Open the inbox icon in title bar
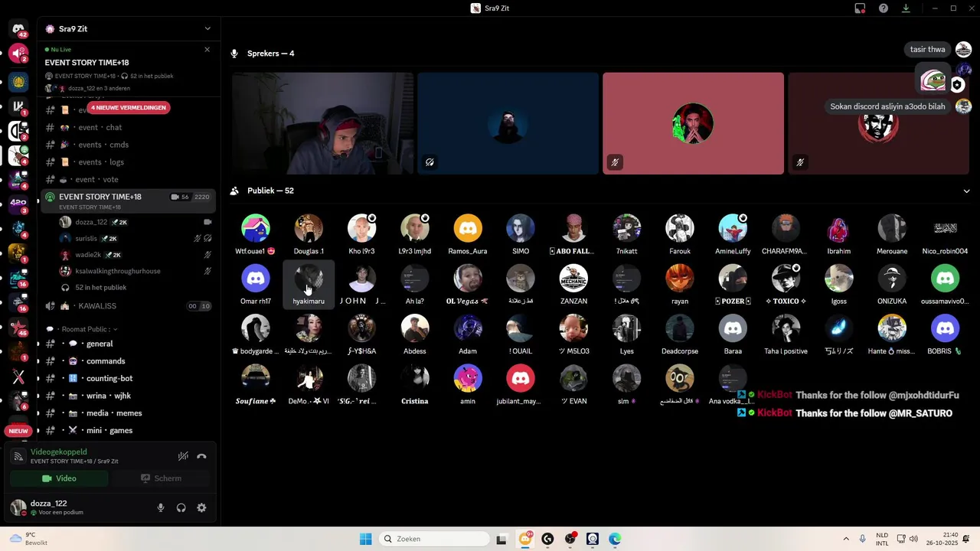 pos(860,8)
